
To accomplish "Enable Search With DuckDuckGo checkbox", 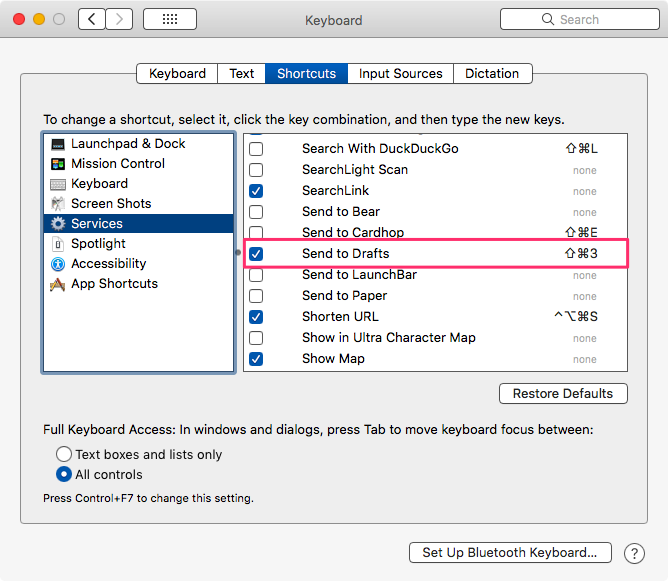I will coord(256,149).
